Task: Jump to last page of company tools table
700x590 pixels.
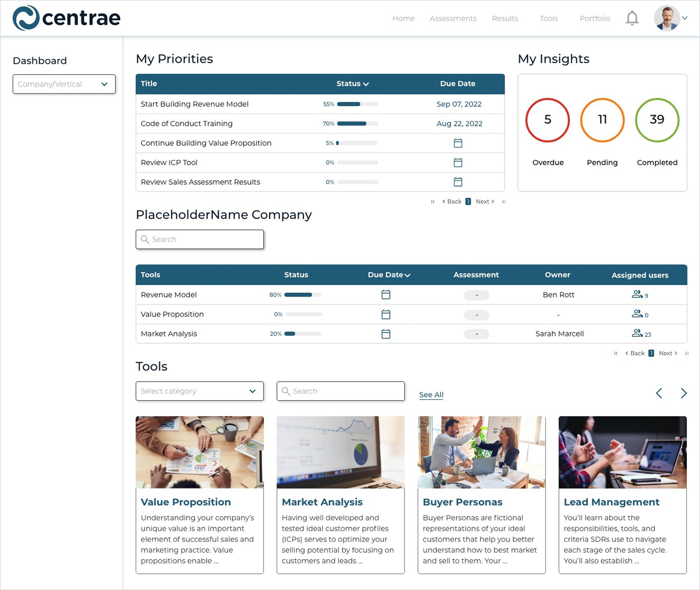Action: (686, 353)
